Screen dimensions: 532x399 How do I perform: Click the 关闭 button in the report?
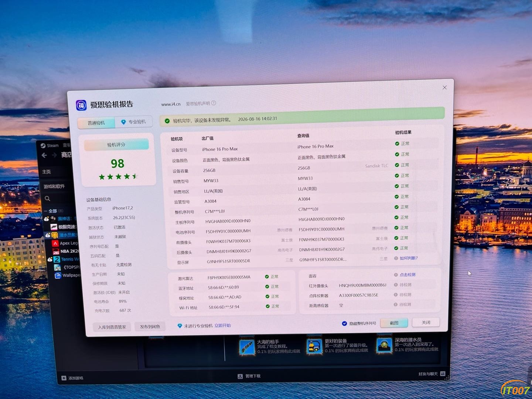pos(426,323)
